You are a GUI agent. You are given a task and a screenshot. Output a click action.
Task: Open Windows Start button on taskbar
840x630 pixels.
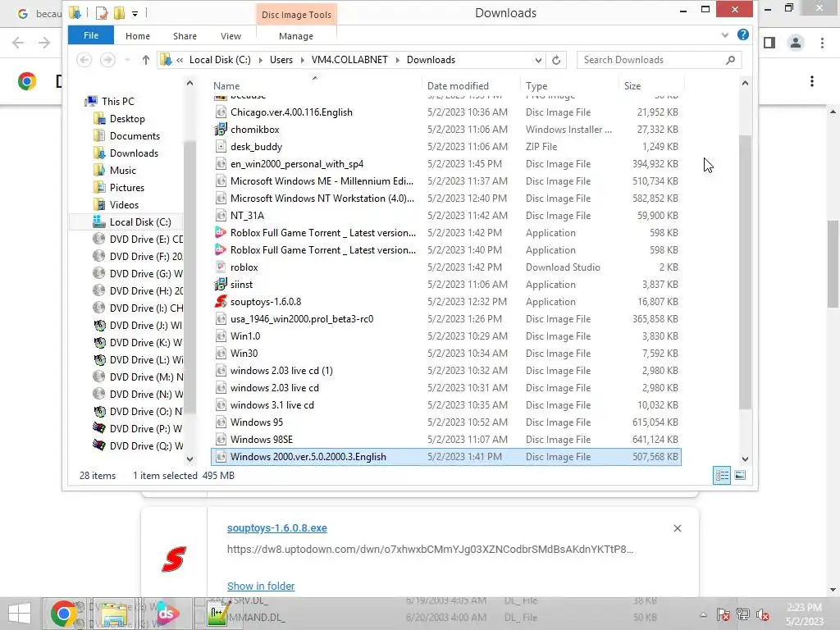20,614
